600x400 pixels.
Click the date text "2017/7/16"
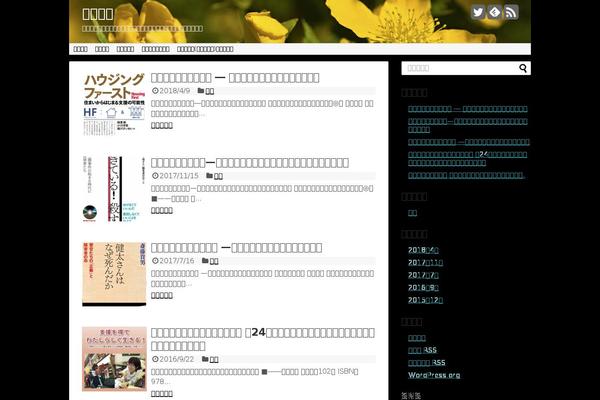tap(176, 261)
